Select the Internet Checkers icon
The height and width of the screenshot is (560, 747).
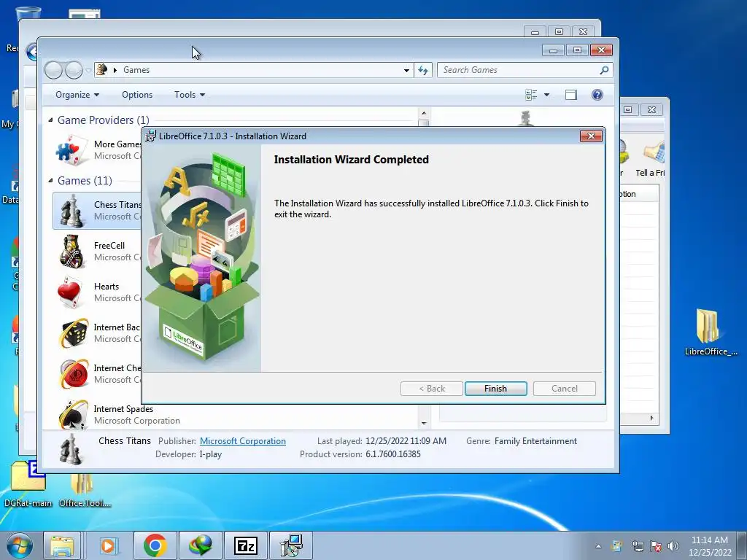74,374
